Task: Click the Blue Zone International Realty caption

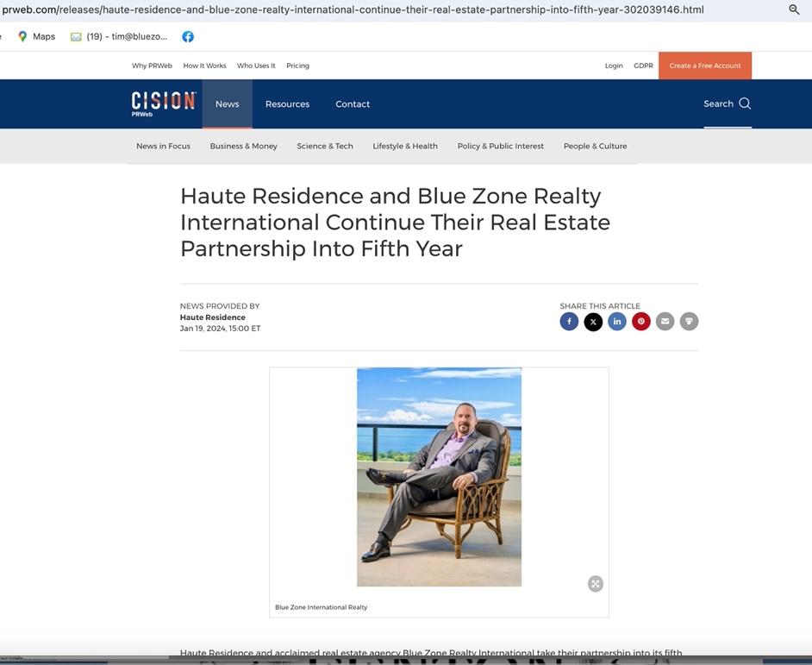Action: [x=321, y=607]
